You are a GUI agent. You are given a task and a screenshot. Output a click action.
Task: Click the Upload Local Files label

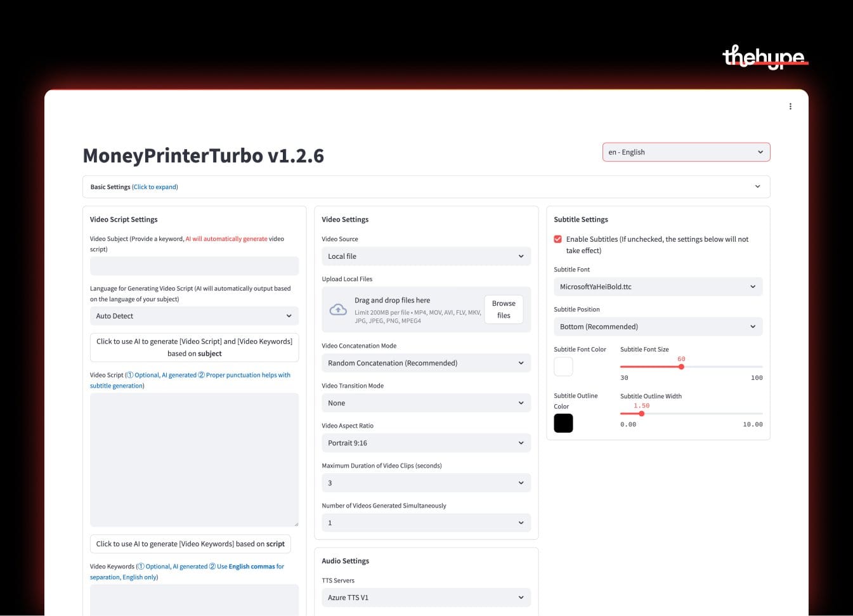coord(347,279)
